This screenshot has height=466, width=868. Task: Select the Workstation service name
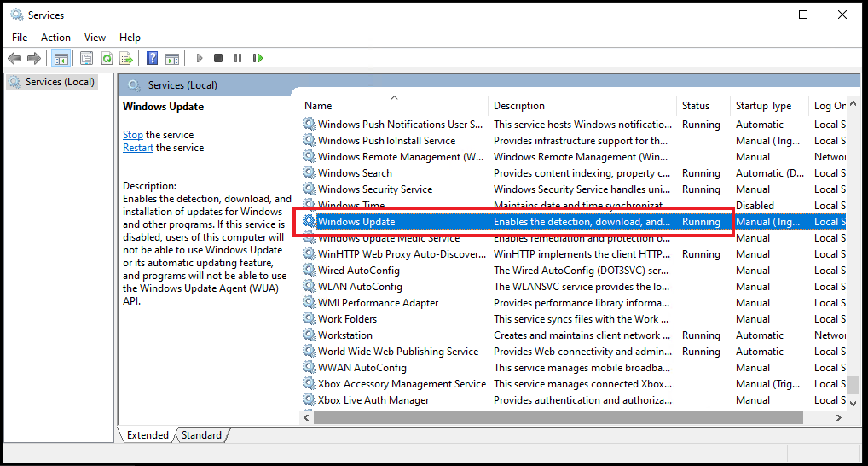coord(344,335)
